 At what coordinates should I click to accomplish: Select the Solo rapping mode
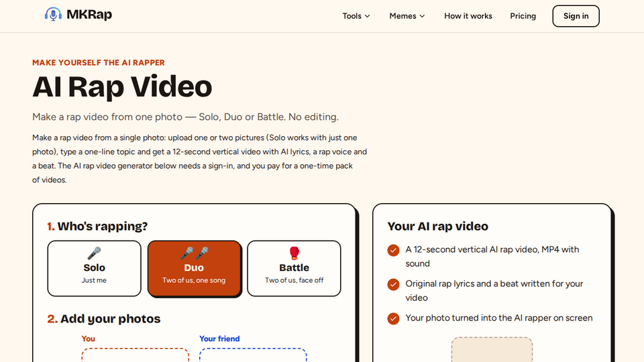click(x=94, y=268)
